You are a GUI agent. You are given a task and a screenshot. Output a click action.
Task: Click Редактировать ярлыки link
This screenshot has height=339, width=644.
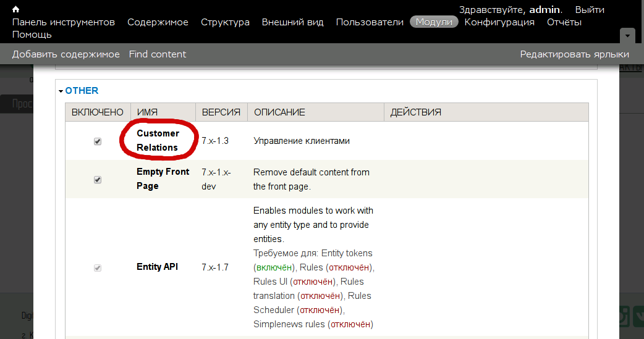(575, 54)
